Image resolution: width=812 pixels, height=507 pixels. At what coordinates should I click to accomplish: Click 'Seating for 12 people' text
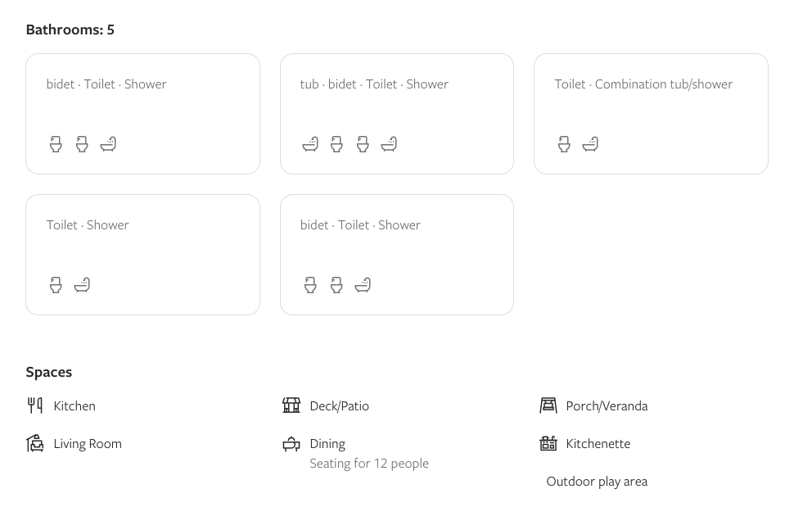[x=369, y=464]
